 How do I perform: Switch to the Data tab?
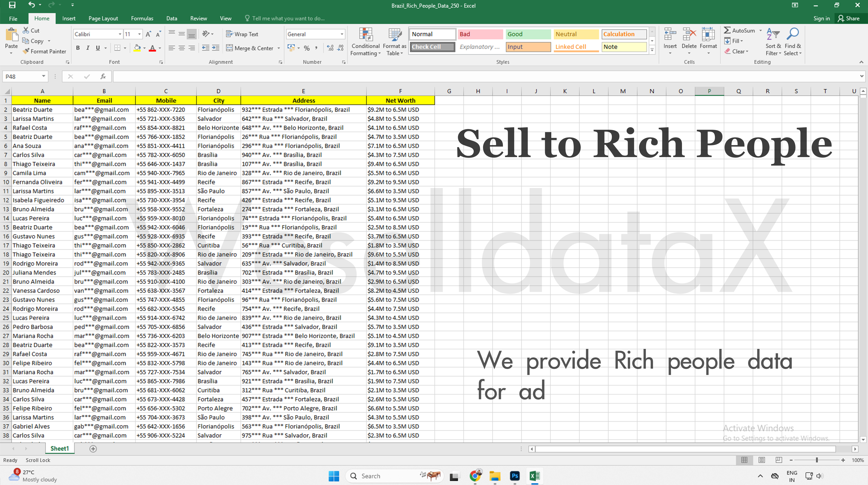172,18
